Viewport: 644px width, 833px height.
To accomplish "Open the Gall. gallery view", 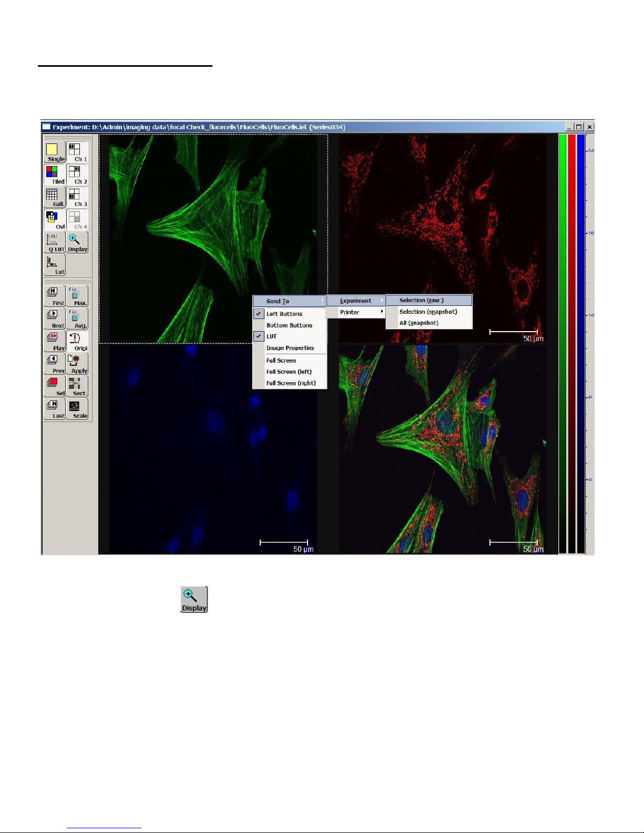I will click(x=55, y=198).
